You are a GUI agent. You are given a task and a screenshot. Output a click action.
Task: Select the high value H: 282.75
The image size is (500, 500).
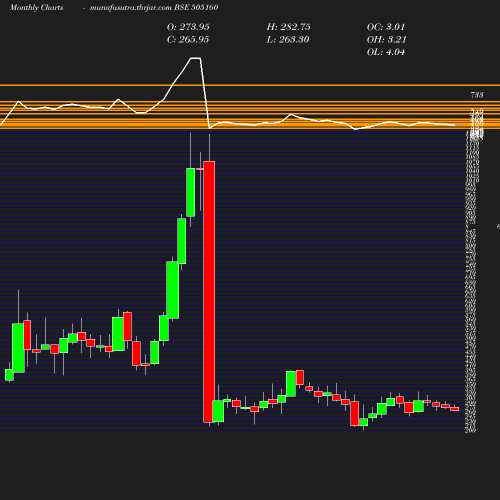[x=288, y=27]
